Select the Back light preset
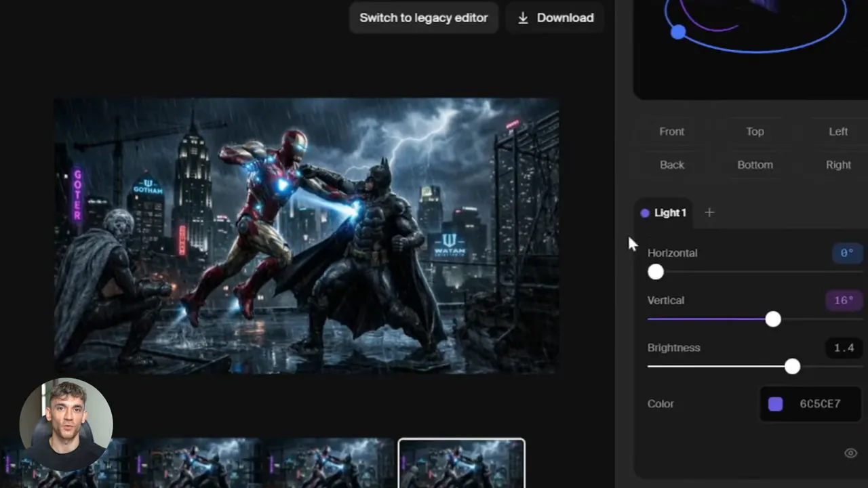 tap(672, 165)
